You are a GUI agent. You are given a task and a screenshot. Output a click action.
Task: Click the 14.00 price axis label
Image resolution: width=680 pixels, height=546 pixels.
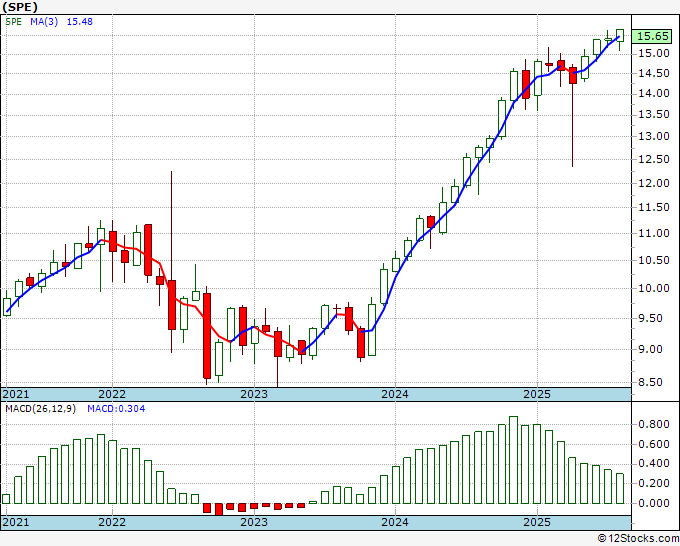(654, 93)
